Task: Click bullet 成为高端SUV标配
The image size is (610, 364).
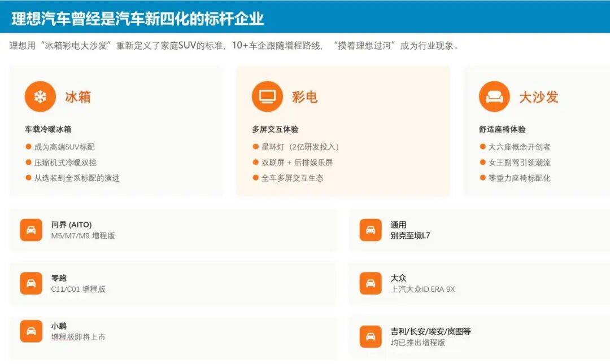Action: (x=64, y=147)
